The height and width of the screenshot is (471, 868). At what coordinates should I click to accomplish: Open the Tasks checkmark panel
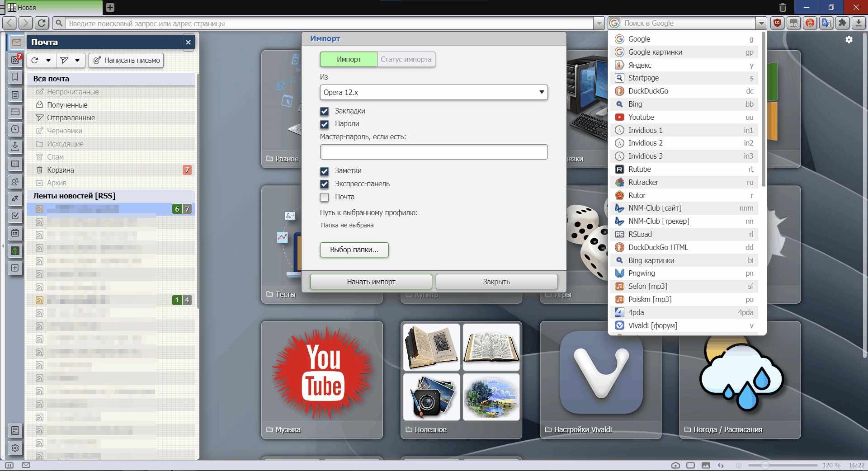[x=15, y=216]
